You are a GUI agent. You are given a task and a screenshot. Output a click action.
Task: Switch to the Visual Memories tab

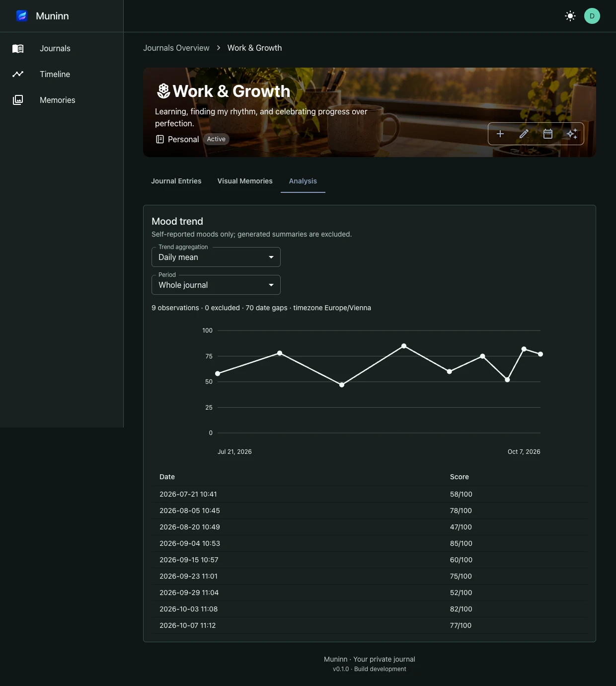245,181
